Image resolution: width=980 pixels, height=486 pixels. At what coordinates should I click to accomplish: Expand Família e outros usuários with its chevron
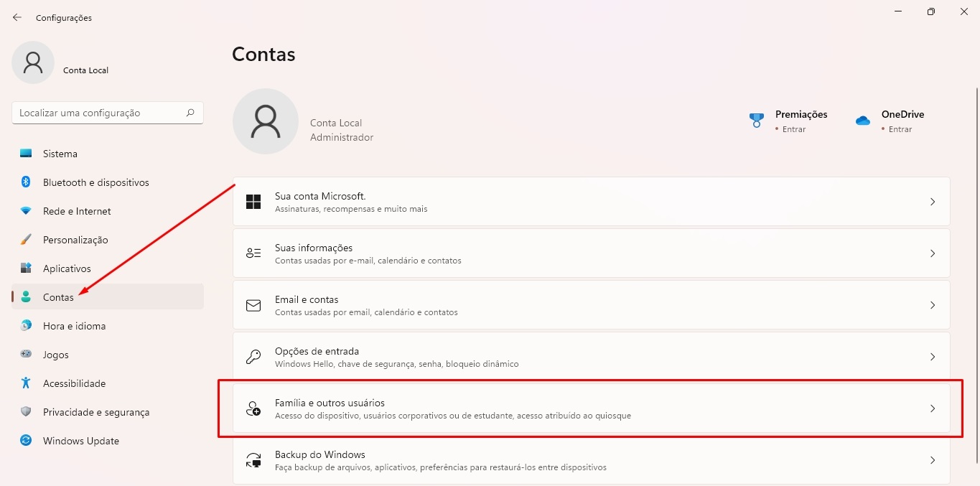[933, 408]
